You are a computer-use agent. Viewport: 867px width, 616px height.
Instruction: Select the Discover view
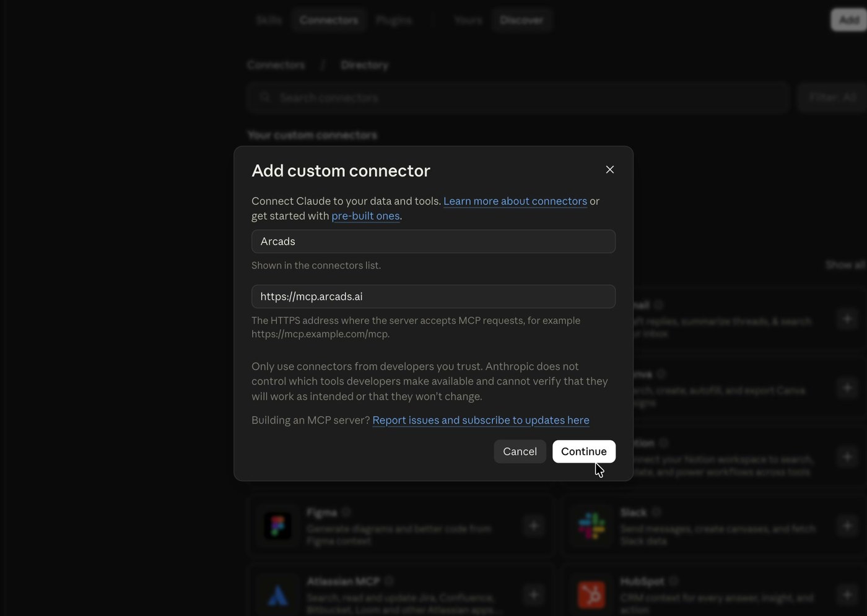coord(521,20)
